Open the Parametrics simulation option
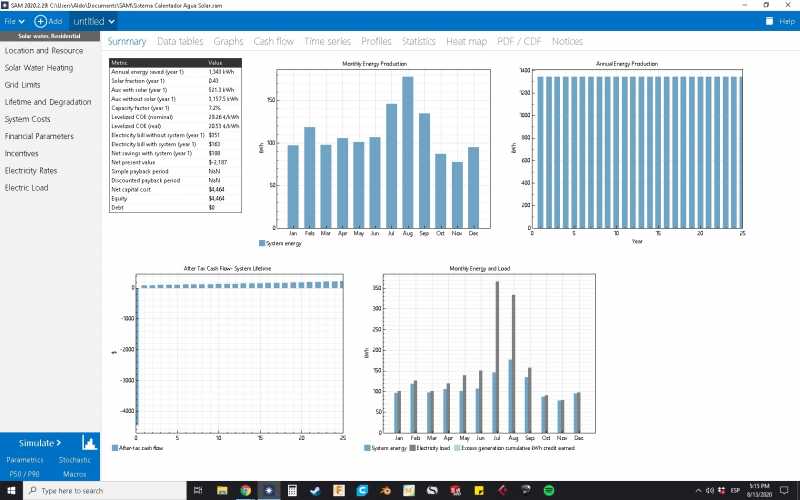This screenshot has height=500, width=800. click(x=25, y=460)
